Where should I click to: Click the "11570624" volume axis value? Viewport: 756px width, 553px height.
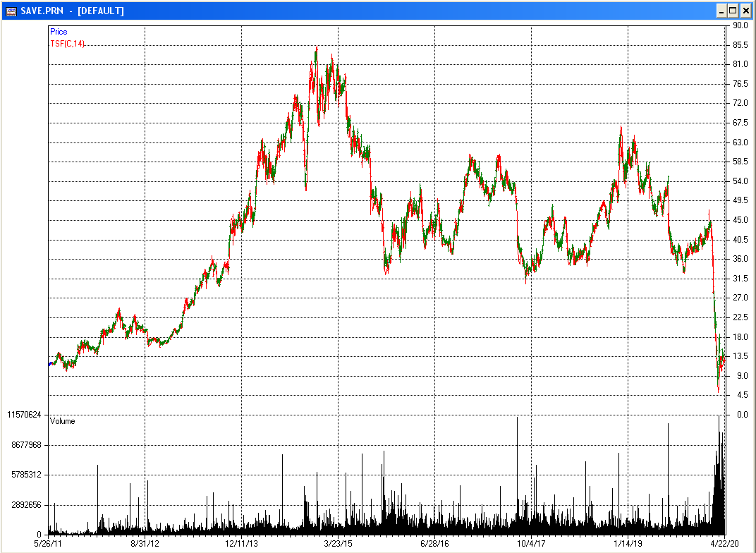(x=24, y=415)
